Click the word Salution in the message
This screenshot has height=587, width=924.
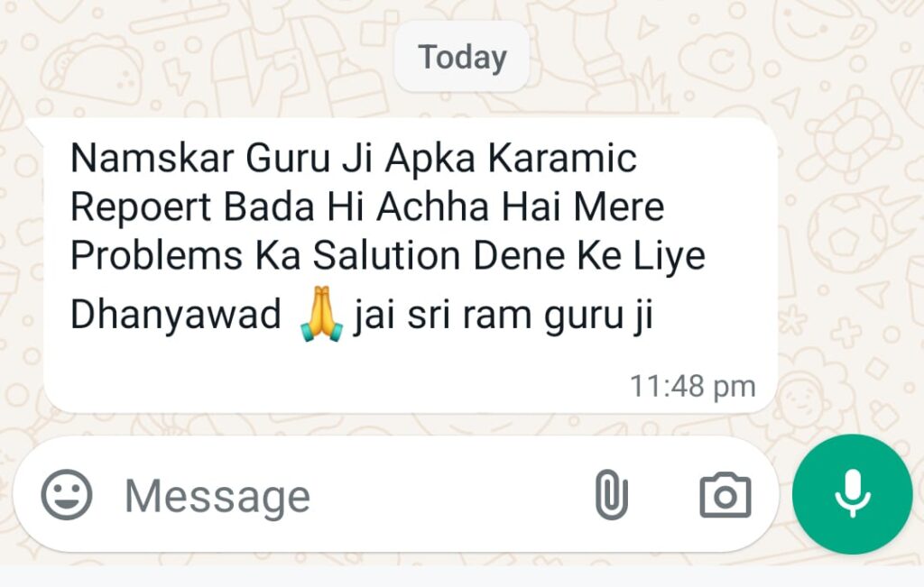(x=386, y=255)
